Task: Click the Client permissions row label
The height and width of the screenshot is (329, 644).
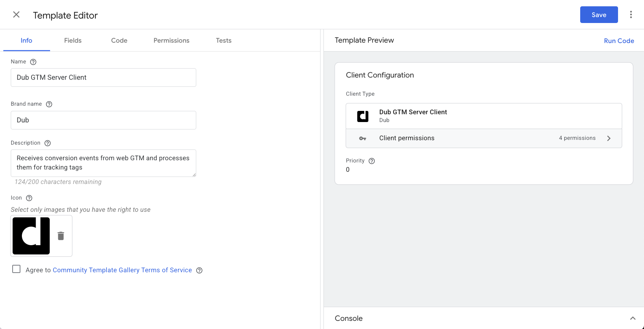Action: [407, 138]
